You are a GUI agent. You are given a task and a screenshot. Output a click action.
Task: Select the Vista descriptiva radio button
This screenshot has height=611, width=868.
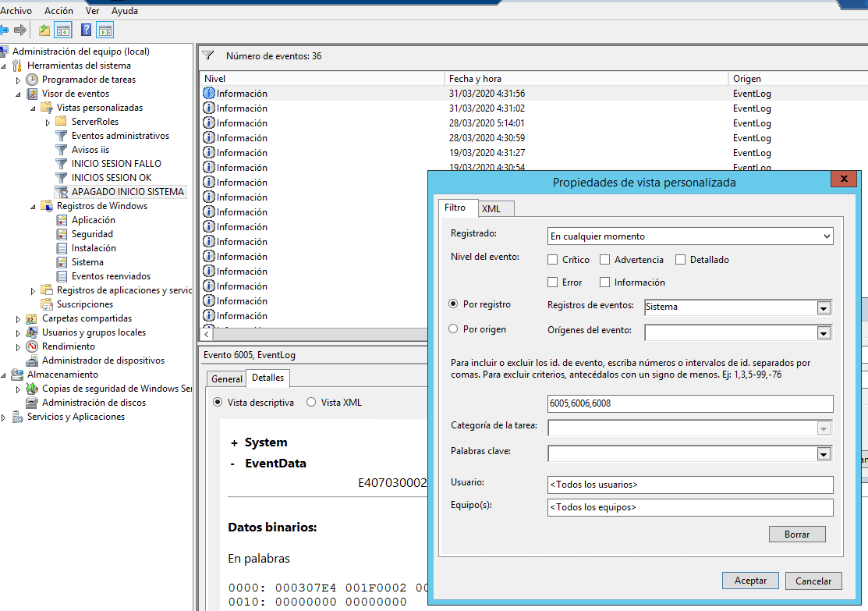pyautogui.click(x=218, y=402)
